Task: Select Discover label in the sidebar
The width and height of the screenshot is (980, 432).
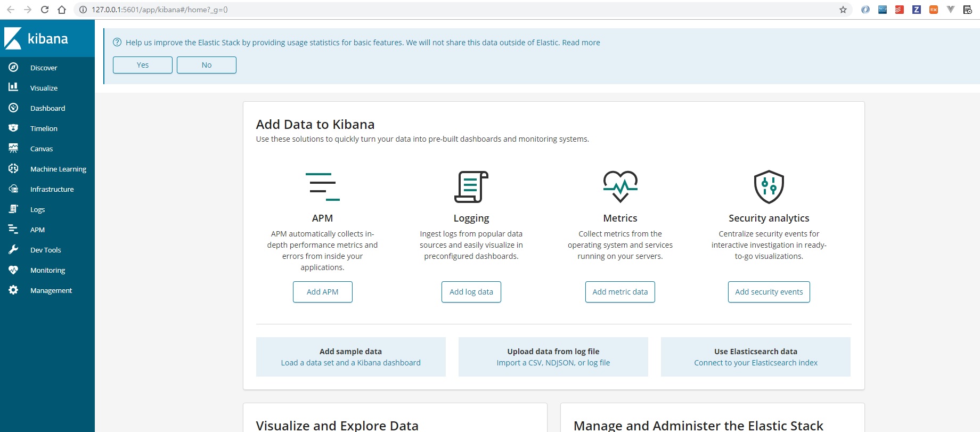Action: (44, 68)
